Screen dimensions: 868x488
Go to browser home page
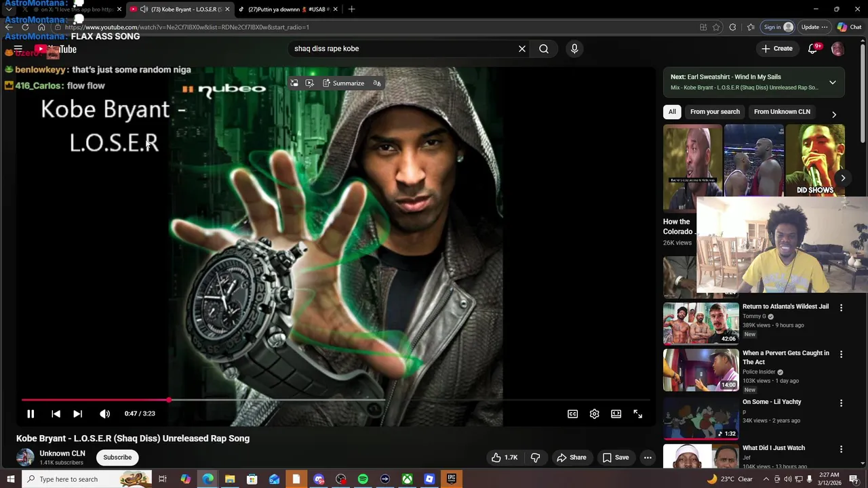(x=41, y=27)
